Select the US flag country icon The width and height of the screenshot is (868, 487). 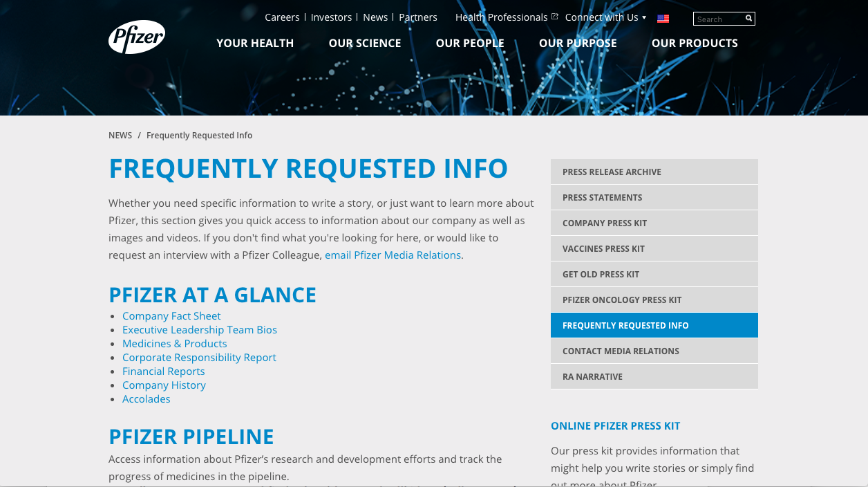point(663,19)
